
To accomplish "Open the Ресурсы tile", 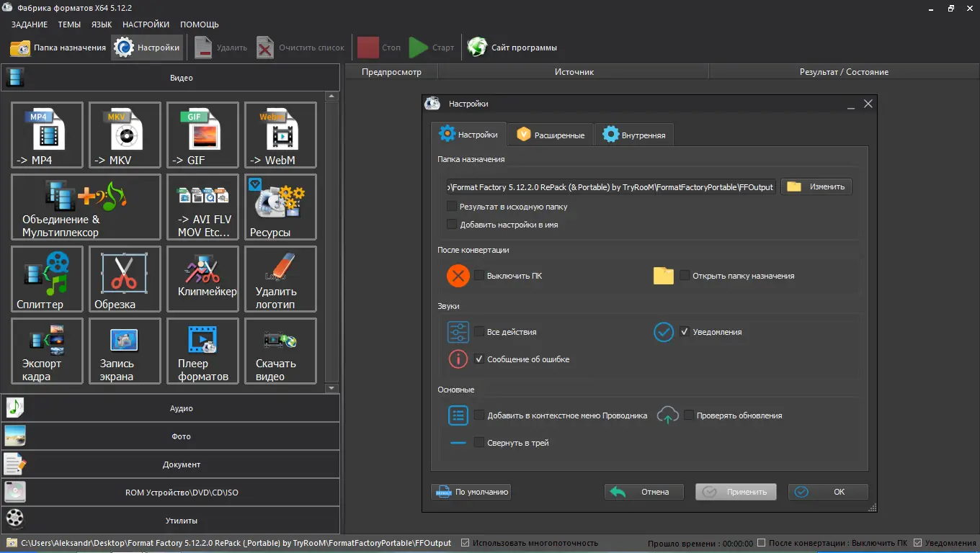I will (281, 207).
